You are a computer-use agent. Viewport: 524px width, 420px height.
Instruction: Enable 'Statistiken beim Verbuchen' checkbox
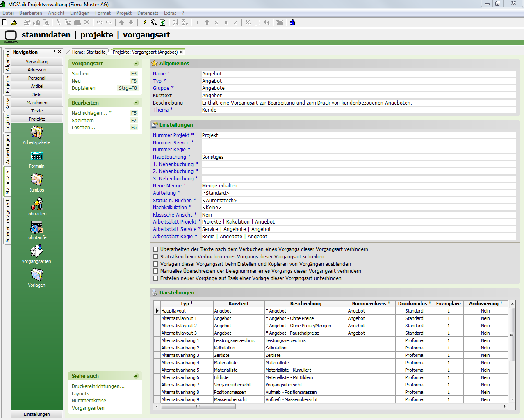pyautogui.click(x=155, y=257)
